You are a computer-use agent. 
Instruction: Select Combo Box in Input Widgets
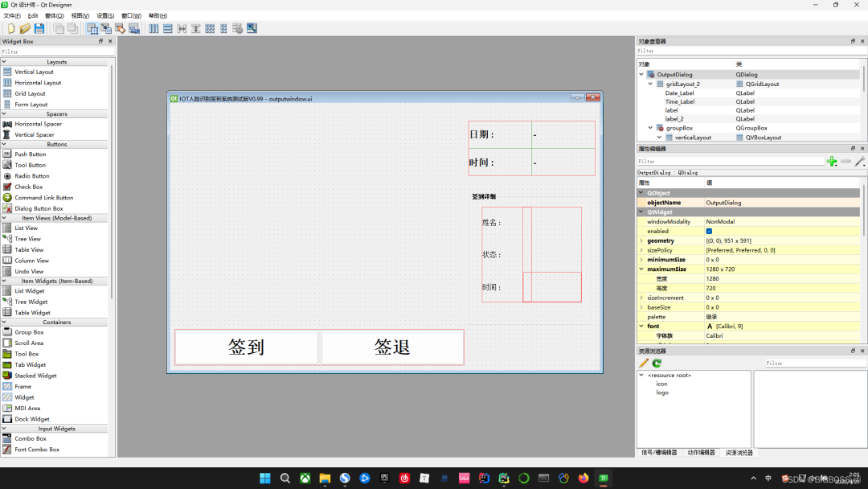tap(30, 438)
